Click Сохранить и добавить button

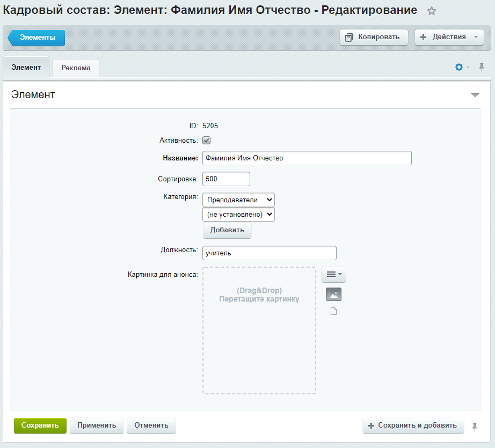click(x=413, y=425)
